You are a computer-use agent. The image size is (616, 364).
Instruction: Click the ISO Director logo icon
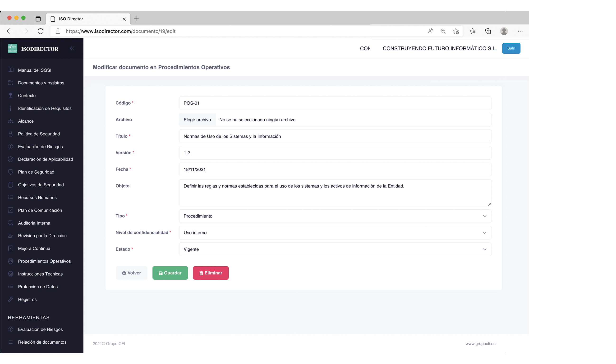point(13,49)
